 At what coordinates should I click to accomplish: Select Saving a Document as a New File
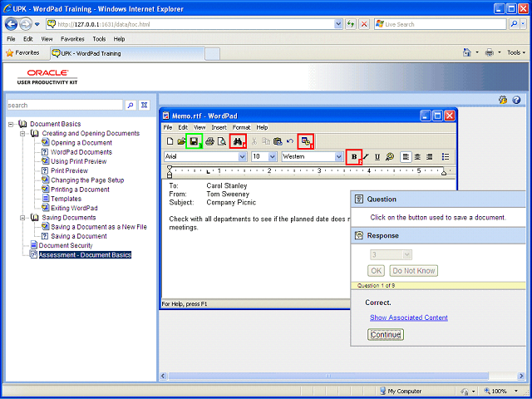click(99, 227)
